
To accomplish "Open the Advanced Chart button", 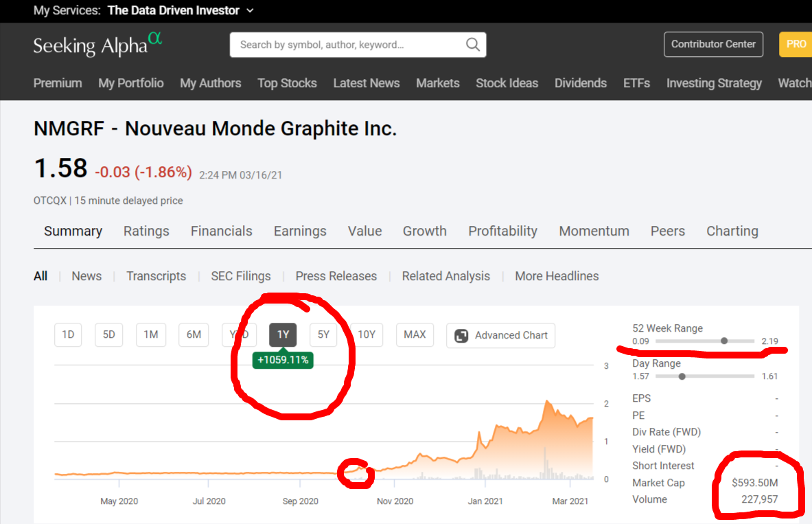I will tap(501, 335).
